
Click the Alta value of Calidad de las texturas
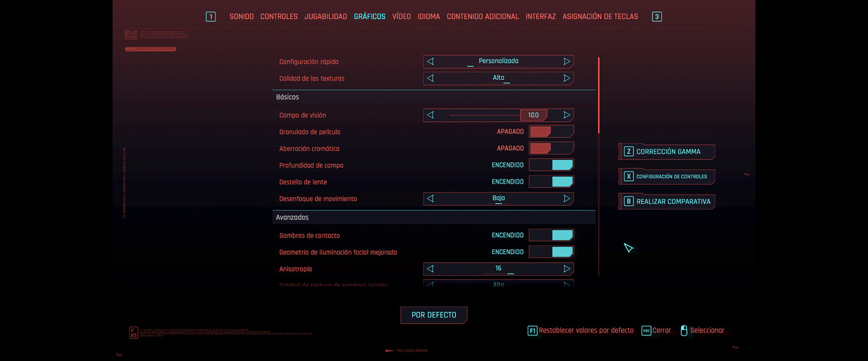coord(498,78)
